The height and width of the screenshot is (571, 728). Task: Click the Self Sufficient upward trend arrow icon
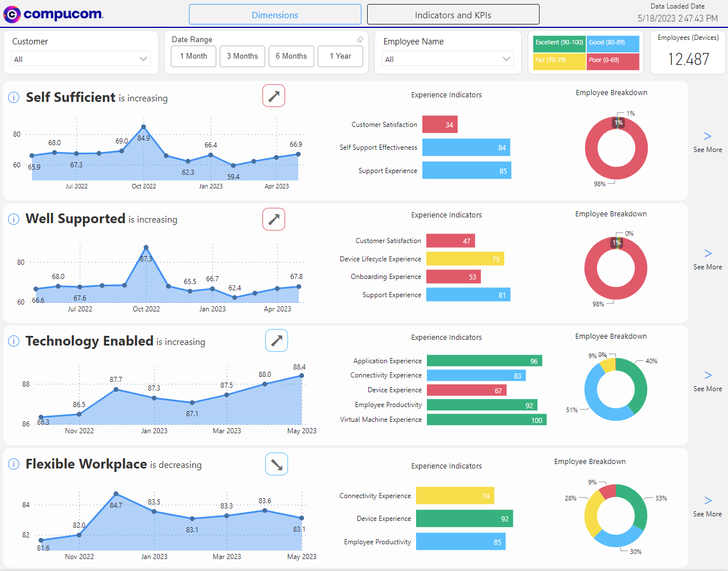pyautogui.click(x=274, y=96)
